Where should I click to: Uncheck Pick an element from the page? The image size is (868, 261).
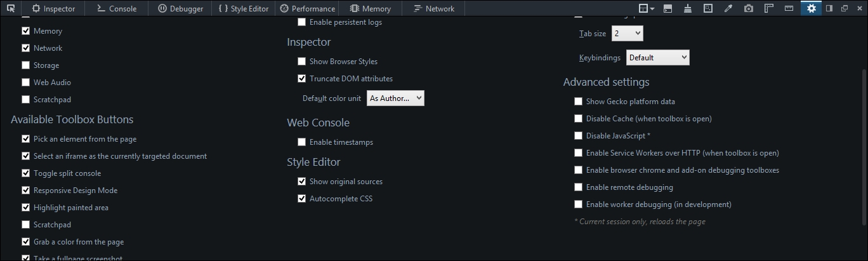tap(25, 138)
